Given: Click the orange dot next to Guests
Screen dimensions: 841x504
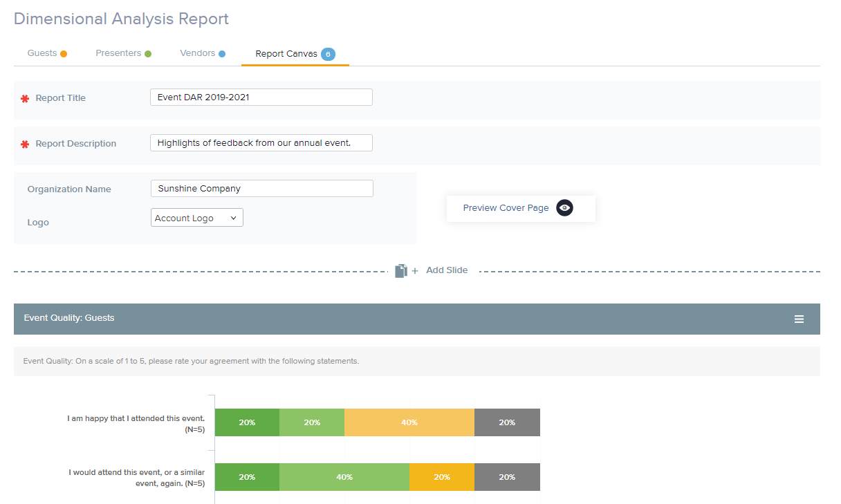Looking at the screenshot, I should (64, 54).
